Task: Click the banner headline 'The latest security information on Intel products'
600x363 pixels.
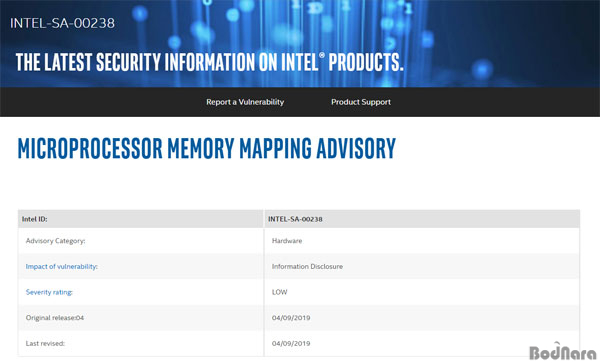Action: click(x=209, y=62)
